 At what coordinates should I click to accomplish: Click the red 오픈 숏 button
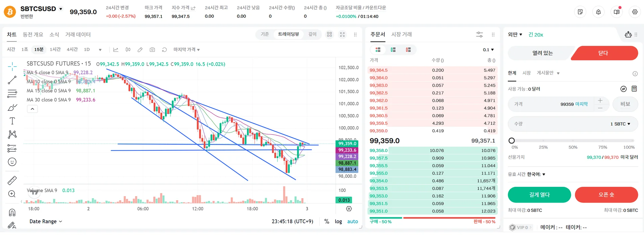point(606,194)
